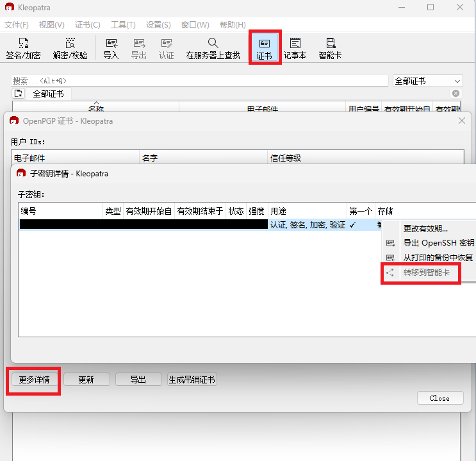
Task: Click the 导出 button in the certificate dialog
Action: pos(138,380)
